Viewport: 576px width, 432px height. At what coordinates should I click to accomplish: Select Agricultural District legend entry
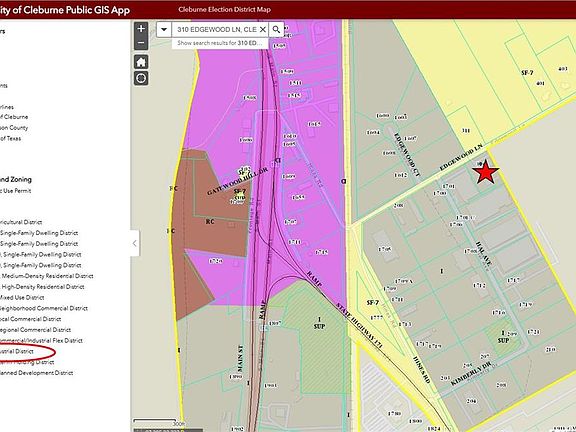pyautogui.click(x=21, y=222)
